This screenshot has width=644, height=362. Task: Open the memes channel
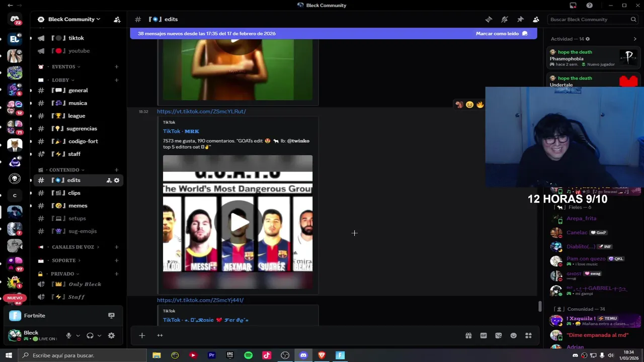pyautogui.click(x=78, y=206)
